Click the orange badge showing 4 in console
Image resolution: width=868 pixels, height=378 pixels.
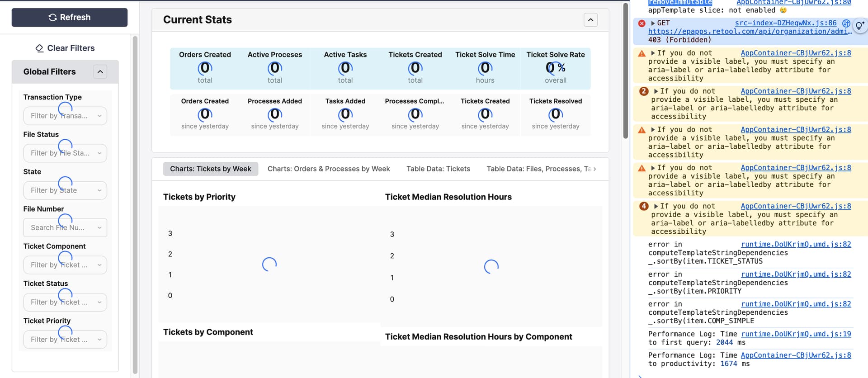644,206
